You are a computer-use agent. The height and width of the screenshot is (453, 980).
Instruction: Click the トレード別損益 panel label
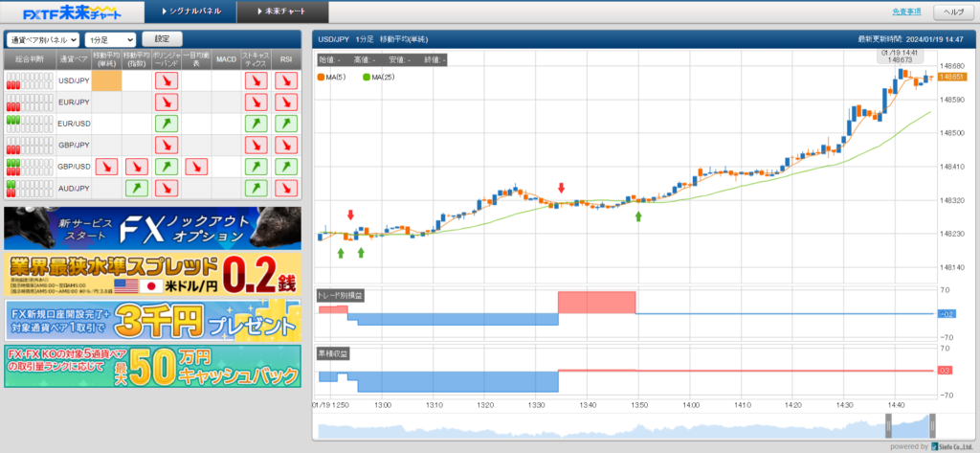342,297
